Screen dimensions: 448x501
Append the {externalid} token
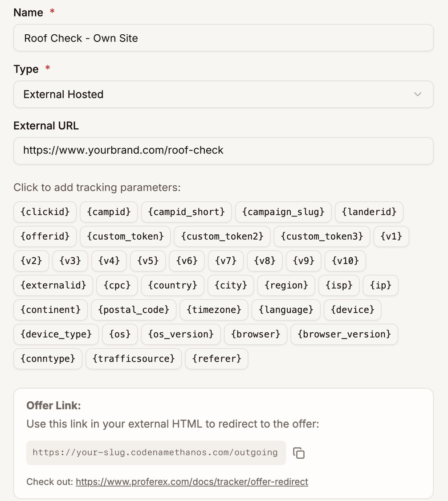coord(53,285)
